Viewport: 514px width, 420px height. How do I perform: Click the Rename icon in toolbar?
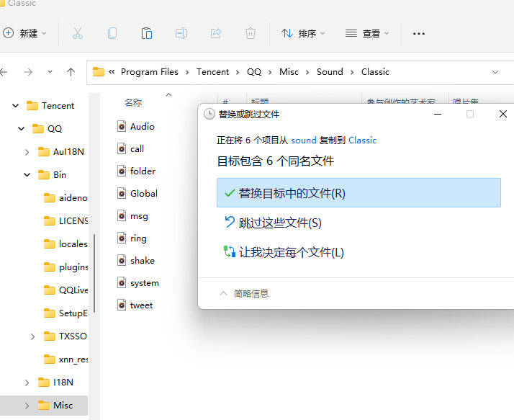coord(181,33)
